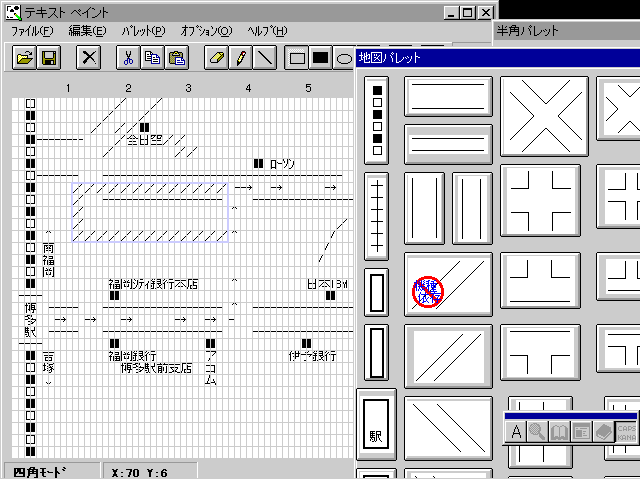Click the 伊予銀行 label on the canvas

[312, 356]
